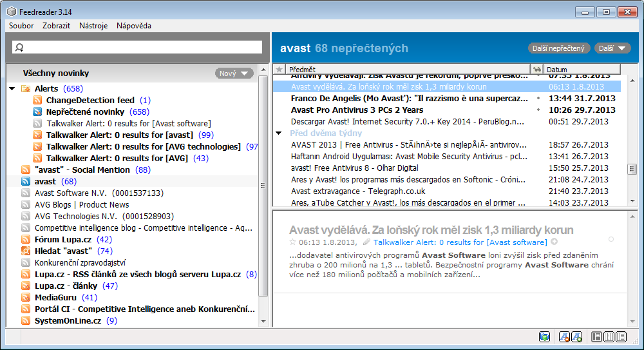Click the RSS icon beside Fórum Lupa.cz

[x=26, y=239]
